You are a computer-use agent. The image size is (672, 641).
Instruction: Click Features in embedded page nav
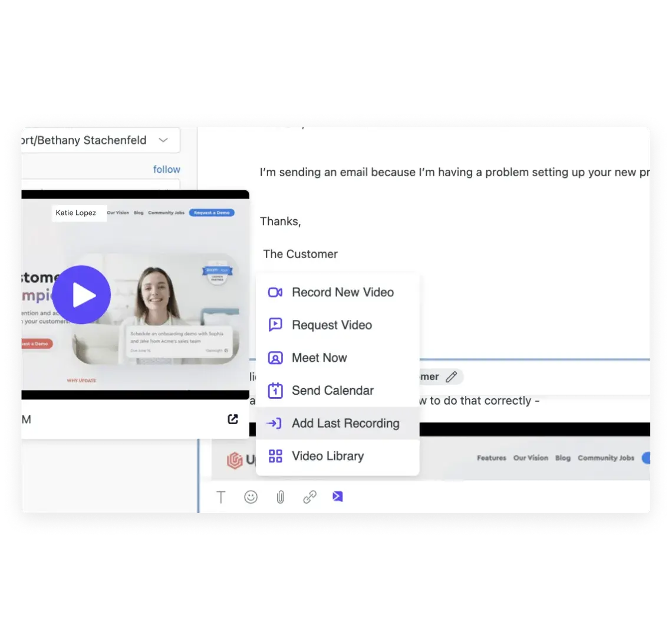tap(492, 458)
